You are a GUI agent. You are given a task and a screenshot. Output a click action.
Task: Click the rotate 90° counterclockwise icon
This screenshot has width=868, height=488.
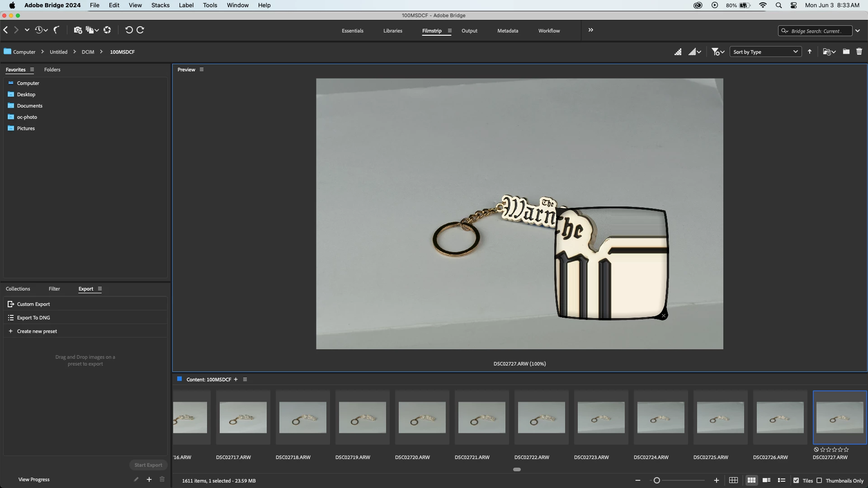[x=129, y=30]
